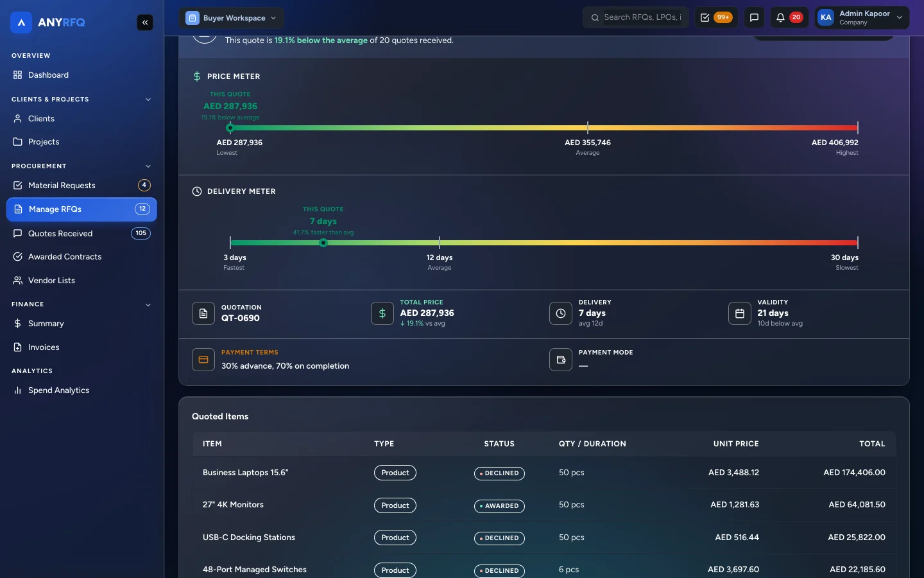Open the Buyer Workspace dropdown
This screenshot has width=924, height=578.
tap(231, 18)
